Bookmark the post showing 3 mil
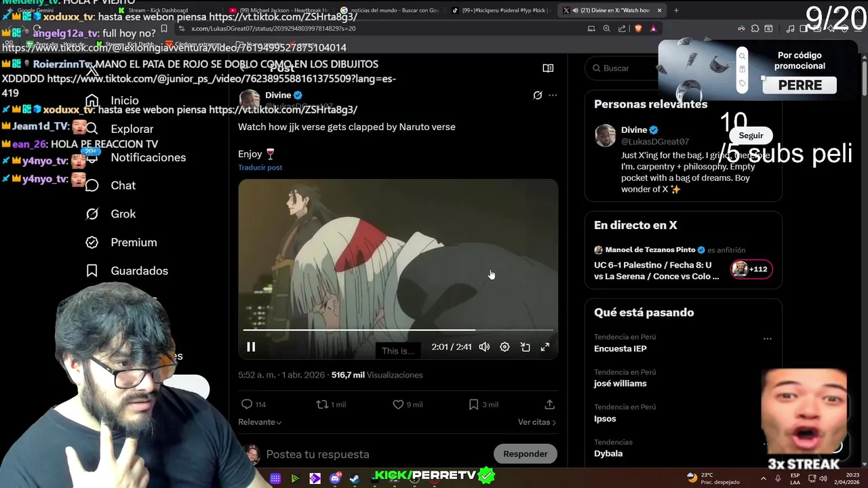The height and width of the screenshot is (488, 868). click(x=473, y=405)
